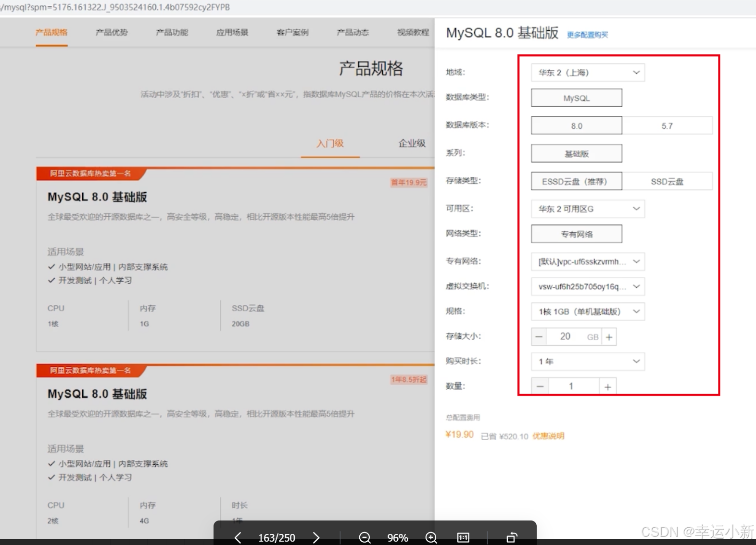Click the 163/250 page counter
This screenshot has height=545, width=756.
tap(277, 538)
